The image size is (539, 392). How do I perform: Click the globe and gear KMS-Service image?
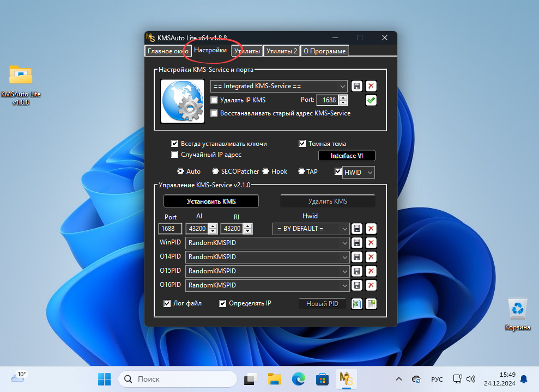(182, 101)
